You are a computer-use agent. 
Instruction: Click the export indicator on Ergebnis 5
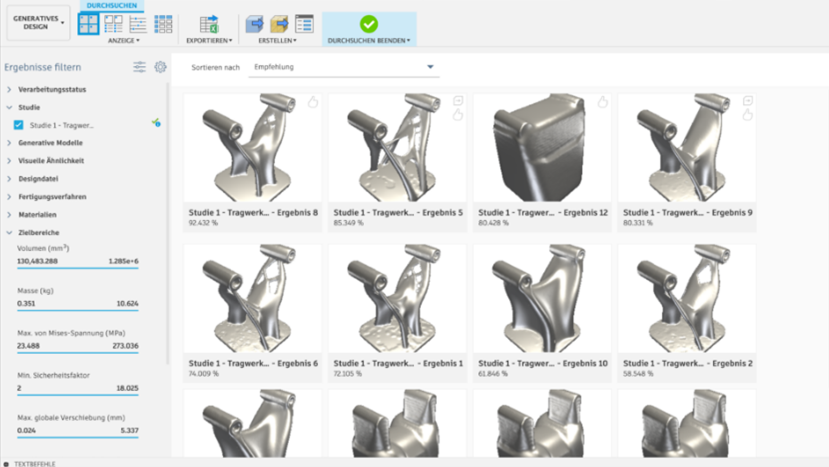pyautogui.click(x=458, y=100)
